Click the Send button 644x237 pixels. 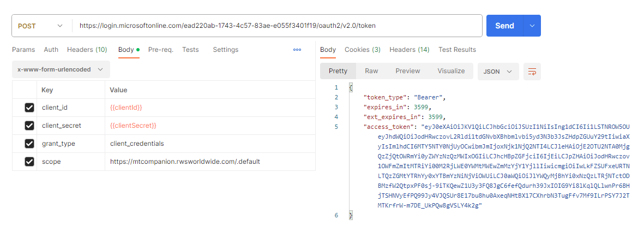[504, 26]
